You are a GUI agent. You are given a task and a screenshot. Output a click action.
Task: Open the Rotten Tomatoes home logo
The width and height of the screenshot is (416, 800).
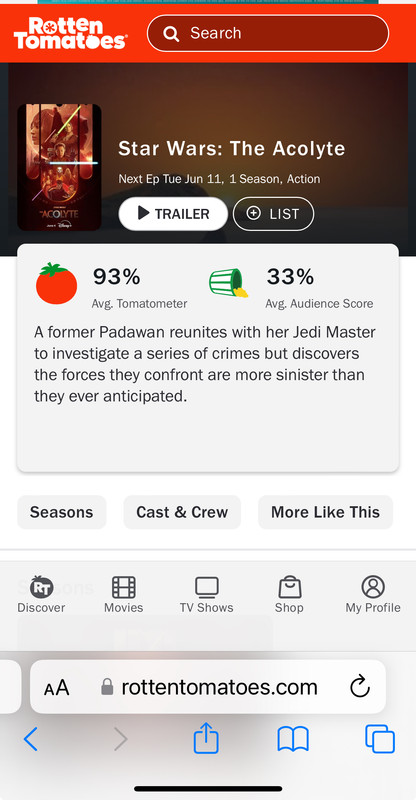point(70,33)
